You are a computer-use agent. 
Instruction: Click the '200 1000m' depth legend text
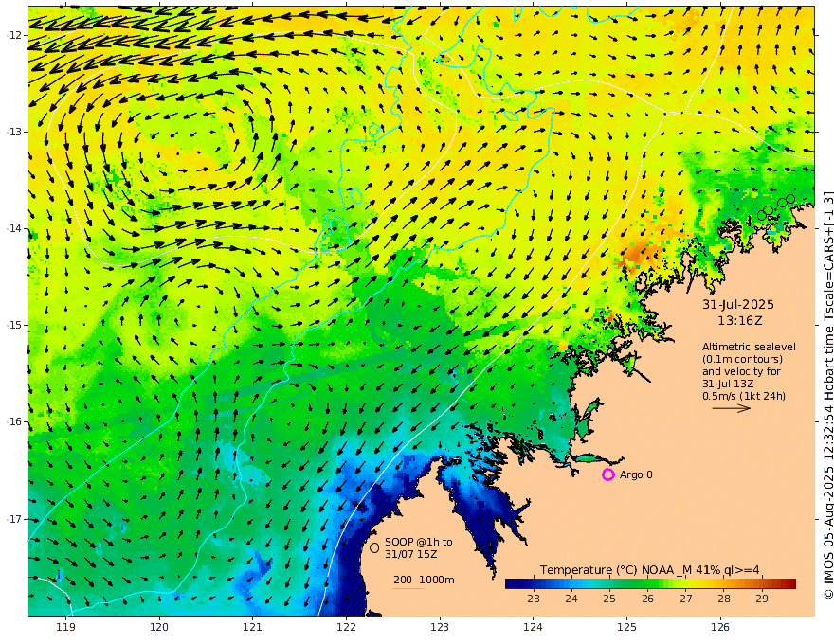pyautogui.click(x=424, y=580)
